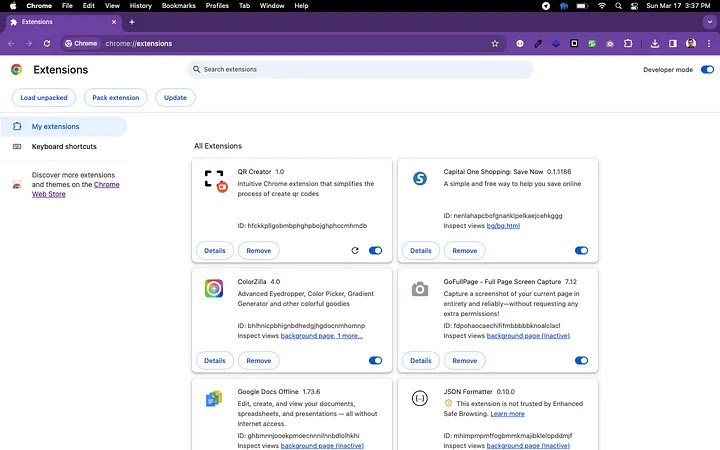Open GoFullPage background page (Inactive) link
720x450 pixels.
click(528, 336)
